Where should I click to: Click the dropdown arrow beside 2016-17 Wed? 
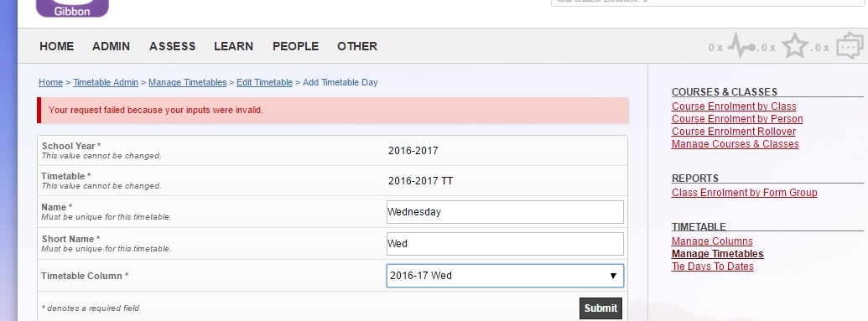pos(613,276)
